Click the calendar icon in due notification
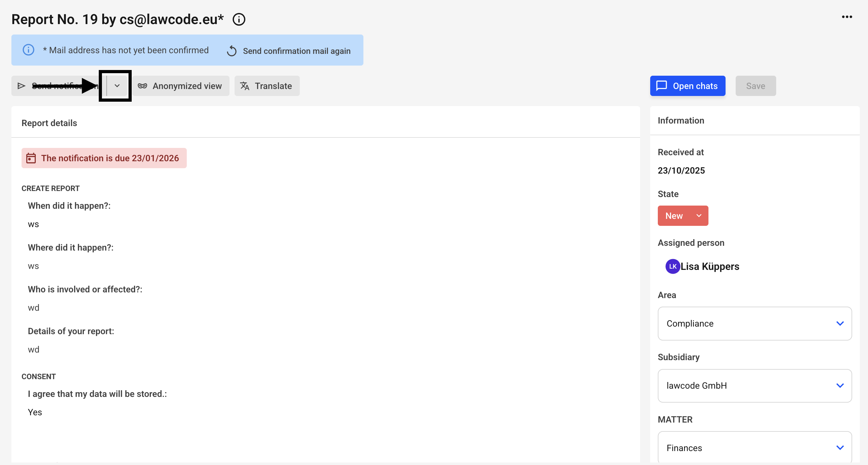 click(31, 158)
